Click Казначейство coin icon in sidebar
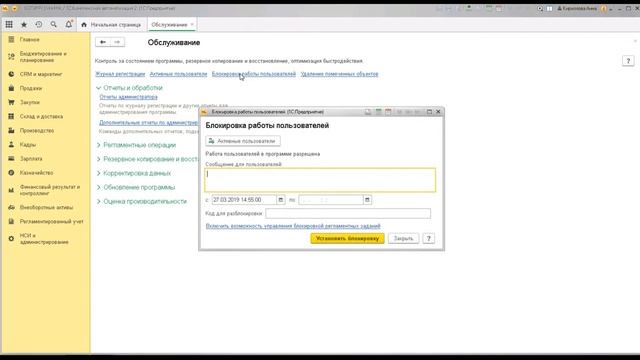 click(x=11, y=173)
